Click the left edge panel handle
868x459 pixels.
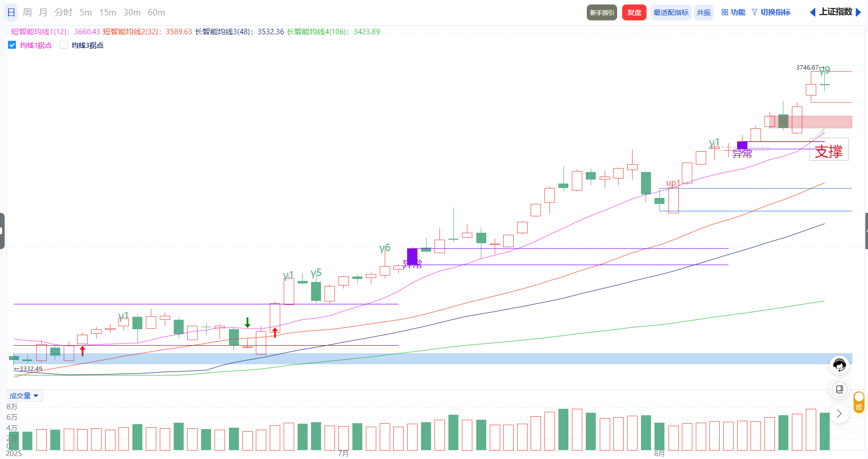point(2,231)
